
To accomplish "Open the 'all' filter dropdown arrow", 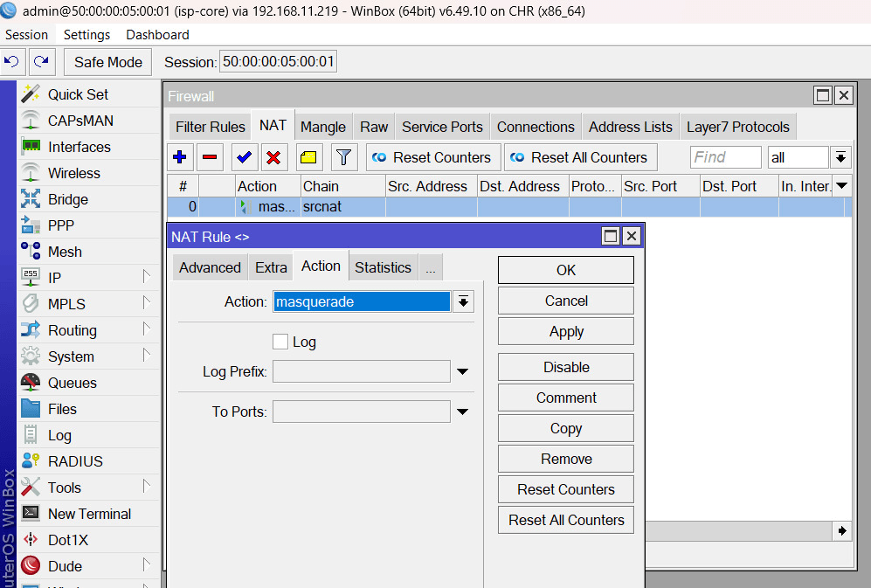I will tap(840, 157).
